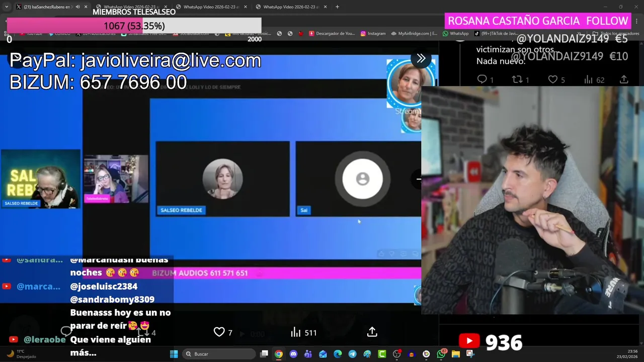Close the IsaSanchezRubens X tab
The image size is (644, 362).
(x=86, y=7)
